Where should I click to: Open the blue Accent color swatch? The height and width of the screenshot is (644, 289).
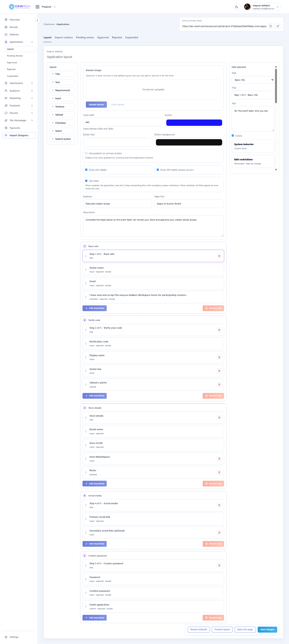point(194,122)
